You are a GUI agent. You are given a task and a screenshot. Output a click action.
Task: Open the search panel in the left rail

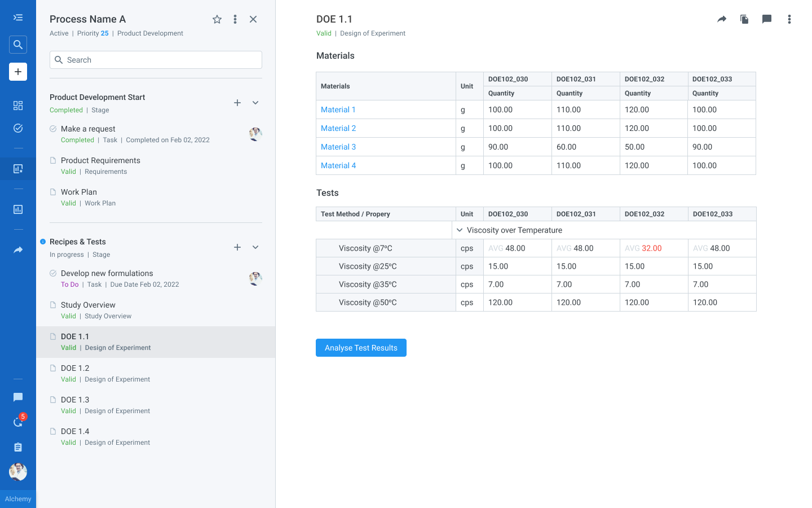(17, 44)
